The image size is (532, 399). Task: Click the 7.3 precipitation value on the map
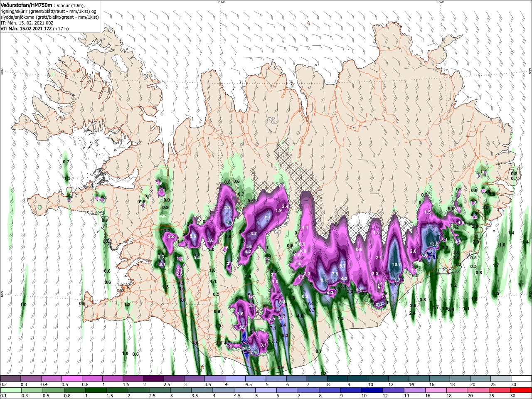[x=229, y=223]
